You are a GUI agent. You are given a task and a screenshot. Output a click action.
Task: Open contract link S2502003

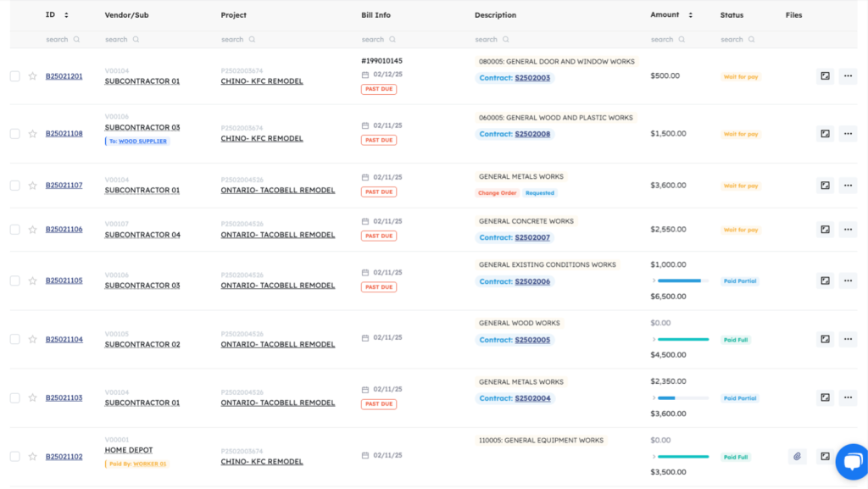pyautogui.click(x=532, y=78)
